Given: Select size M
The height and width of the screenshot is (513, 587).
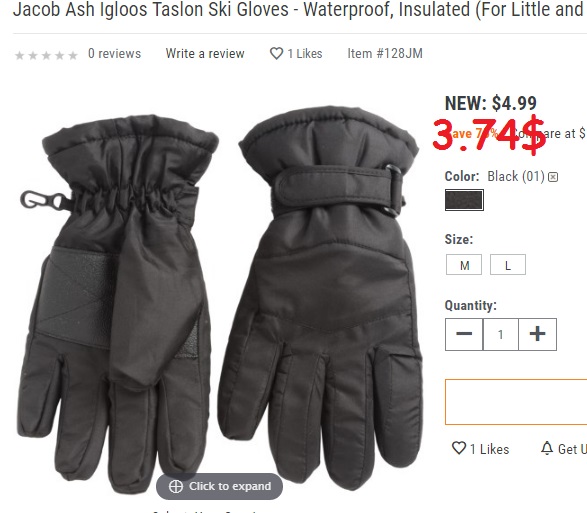Looking at the screenshot, I should coord(464,265).
